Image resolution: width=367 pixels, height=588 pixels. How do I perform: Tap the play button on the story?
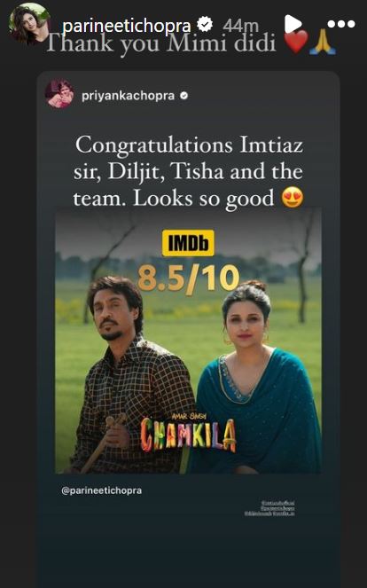[x=293, y=24]
